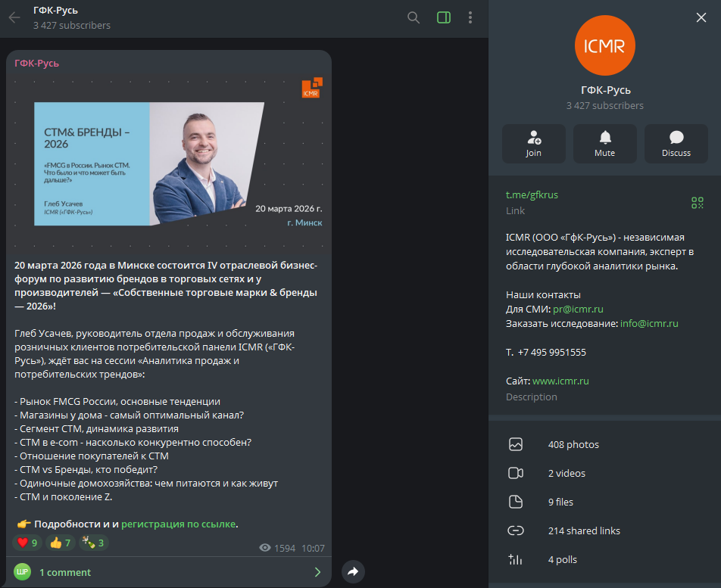
Task: Click the post time 10:07
Action: pyautogui.click(x=313, y=548)
